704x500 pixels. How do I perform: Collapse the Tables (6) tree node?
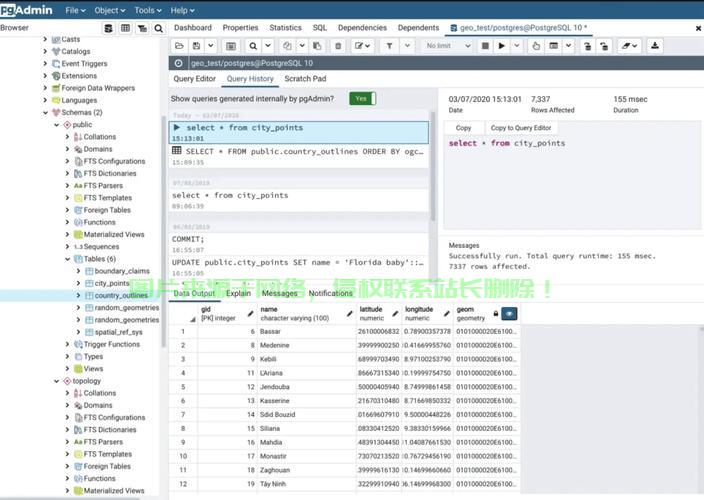click(x=67, y=259)
